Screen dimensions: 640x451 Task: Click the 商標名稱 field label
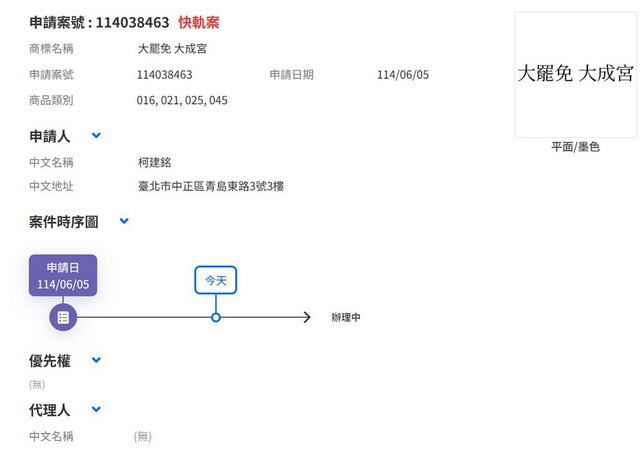point(51,49)
